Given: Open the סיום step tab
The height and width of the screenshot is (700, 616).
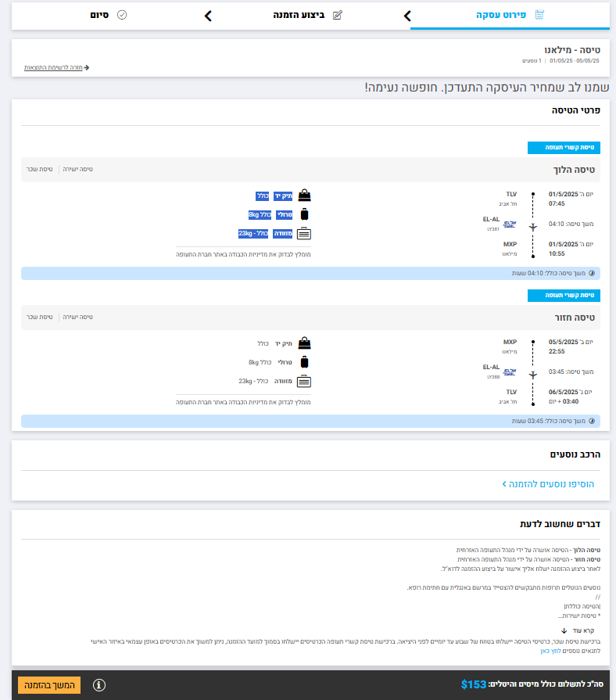Looking at the screenshot, I should coord(109,15).
